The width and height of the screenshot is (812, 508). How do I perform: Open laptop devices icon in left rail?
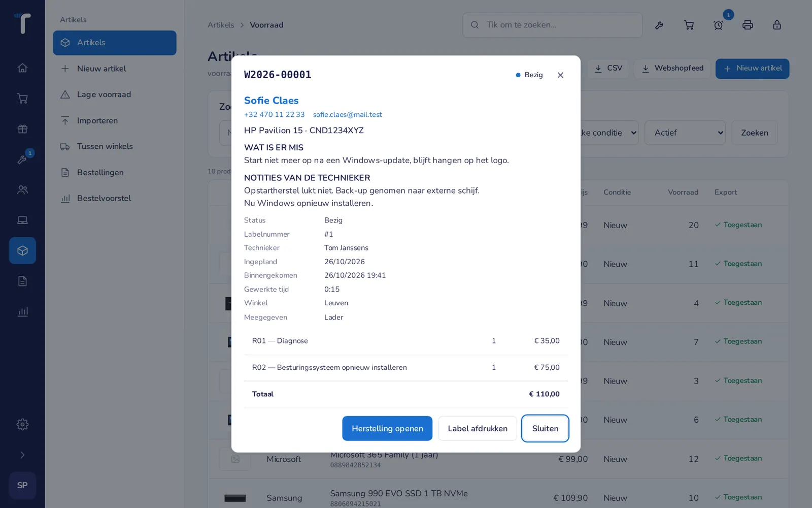point(22,220)
